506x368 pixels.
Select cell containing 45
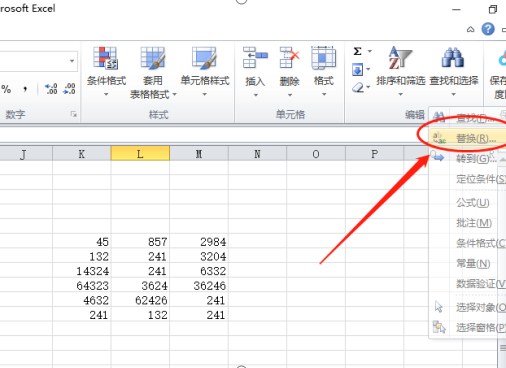[82, 241]
